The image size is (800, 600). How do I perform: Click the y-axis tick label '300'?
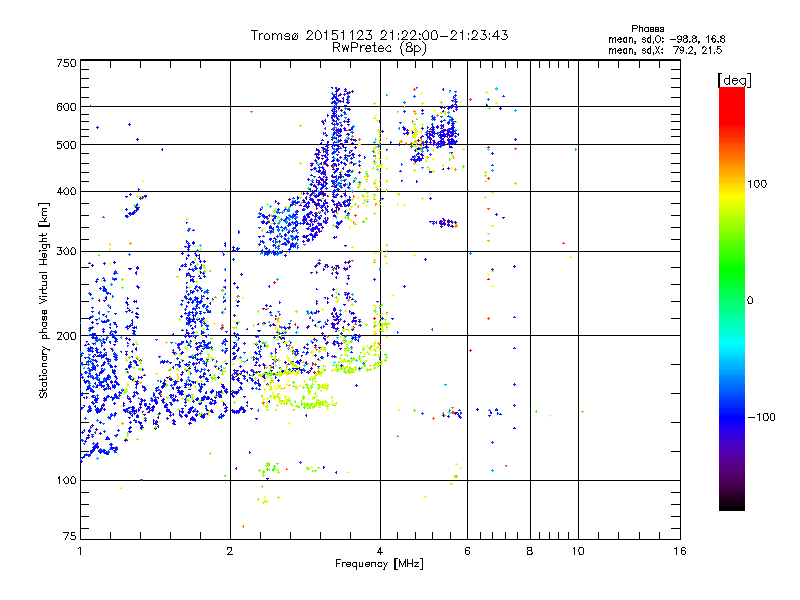pos(66,252)
